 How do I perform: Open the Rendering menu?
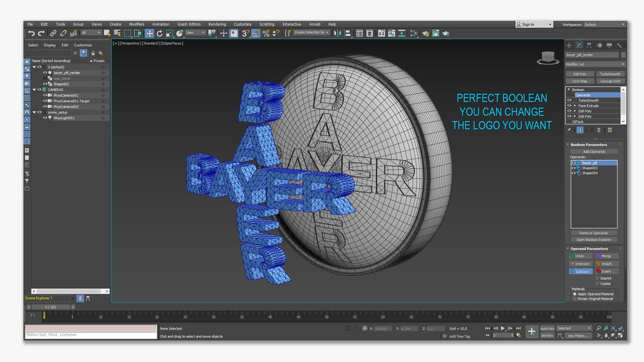[x=217, y=24]
